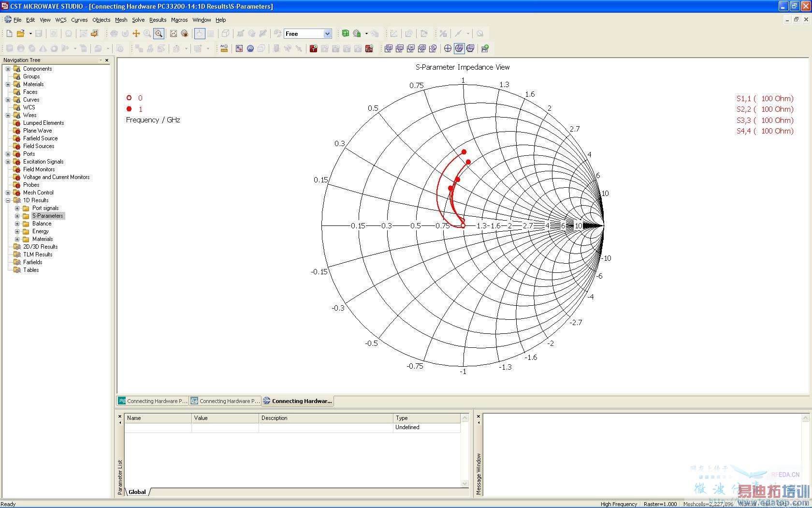Viewport: 812px width, 508px height.
Task: Select Probes tree item
Action: coord(31,185)
